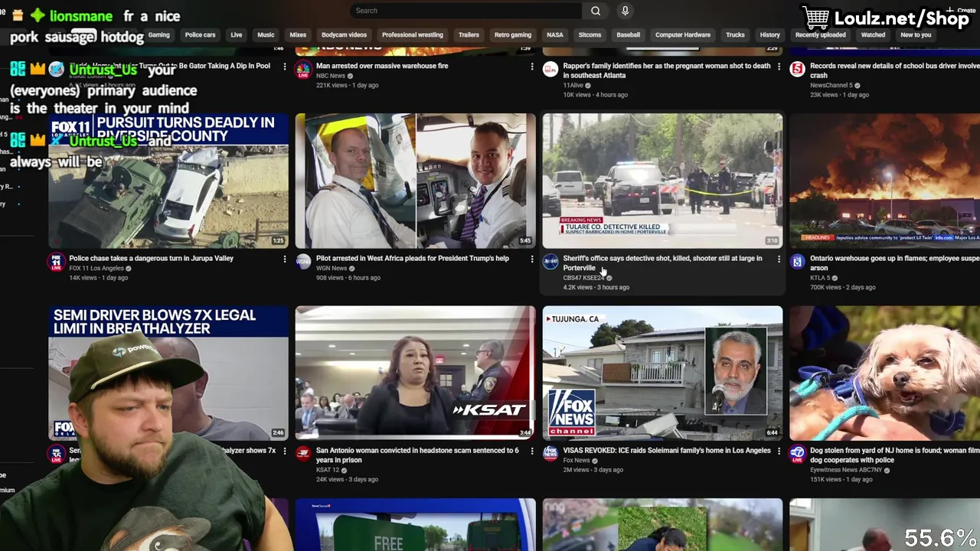Open options menu for 'Man arrested over massive warehouse fire'
The width and height of the screenshot is (980, 551).
531,67
